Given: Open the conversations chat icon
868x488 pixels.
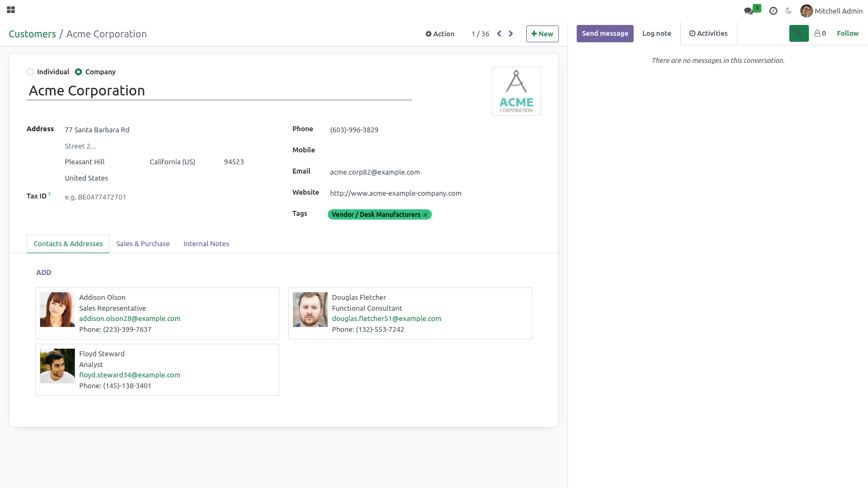Looking at the screenshot, I should [749, 11].
